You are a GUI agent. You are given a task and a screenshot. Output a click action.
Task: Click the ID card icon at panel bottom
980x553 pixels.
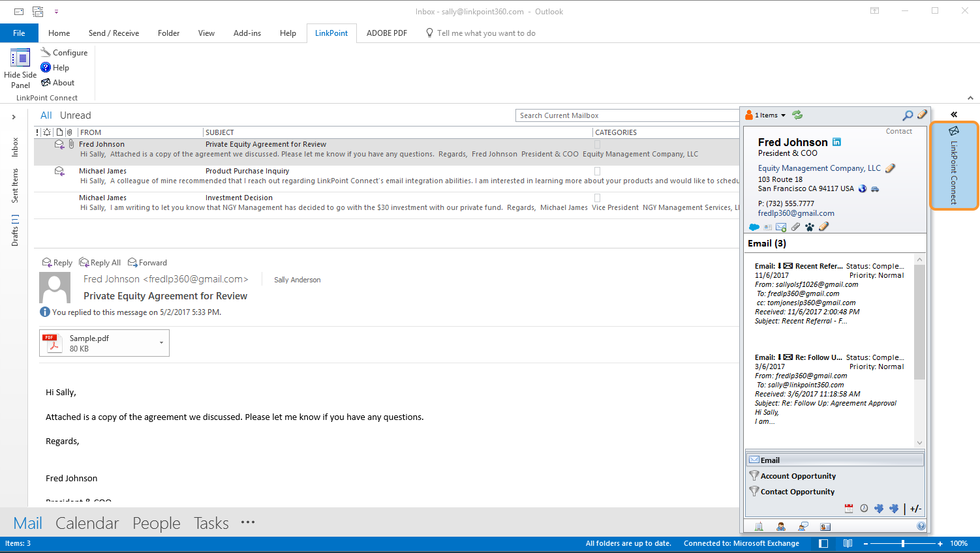click(825, 526)
